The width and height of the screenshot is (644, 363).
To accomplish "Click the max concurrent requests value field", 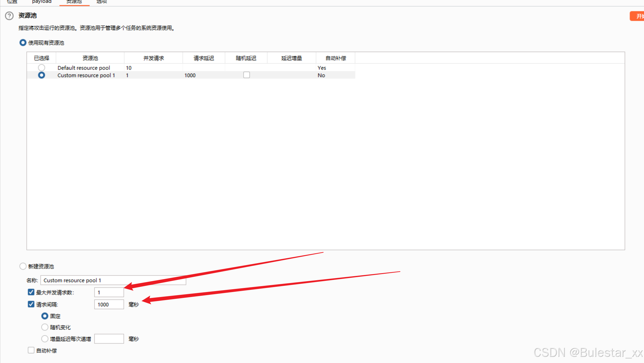I will (109, 292).
